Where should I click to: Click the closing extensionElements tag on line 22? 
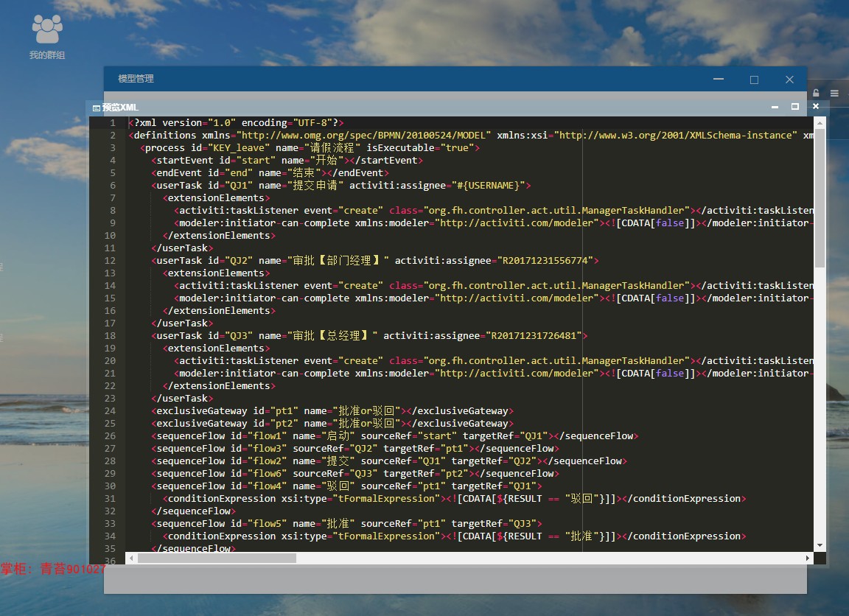point(219,386)
